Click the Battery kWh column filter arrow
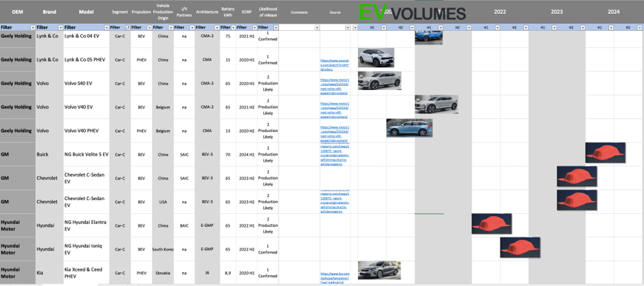 (234, 27)
